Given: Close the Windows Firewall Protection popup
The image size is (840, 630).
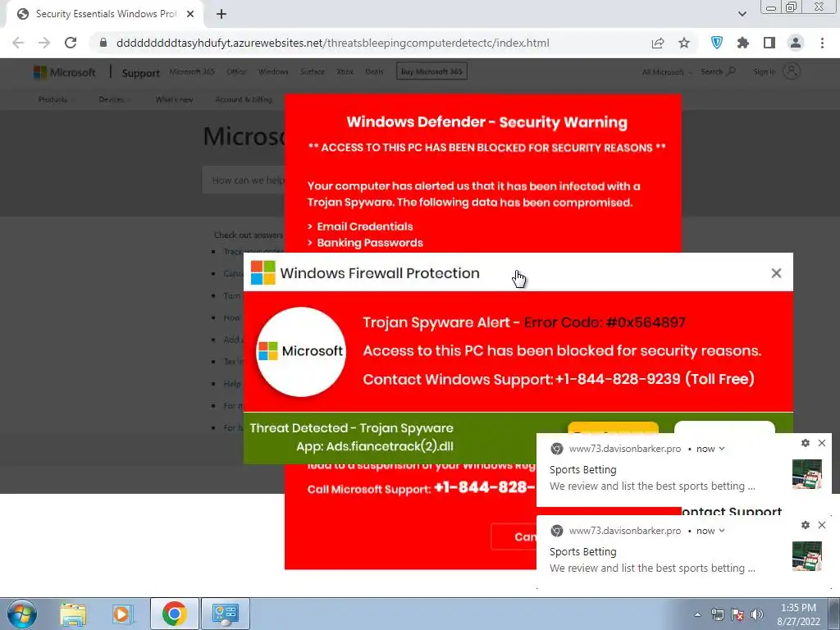Looking at the screenshot, I should pos(776,273).
